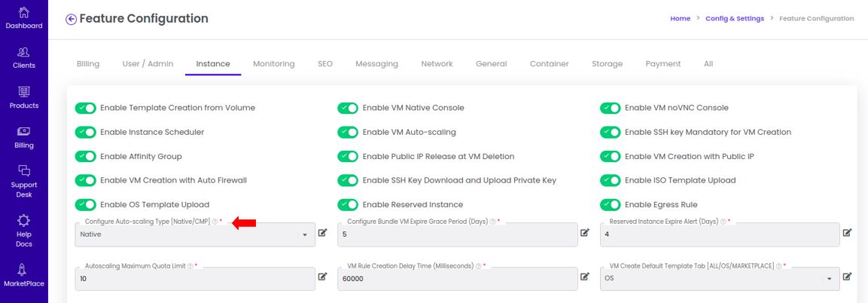
Task: Show help for VM Rule Creation Delay Time
Action: coord(478,266)
